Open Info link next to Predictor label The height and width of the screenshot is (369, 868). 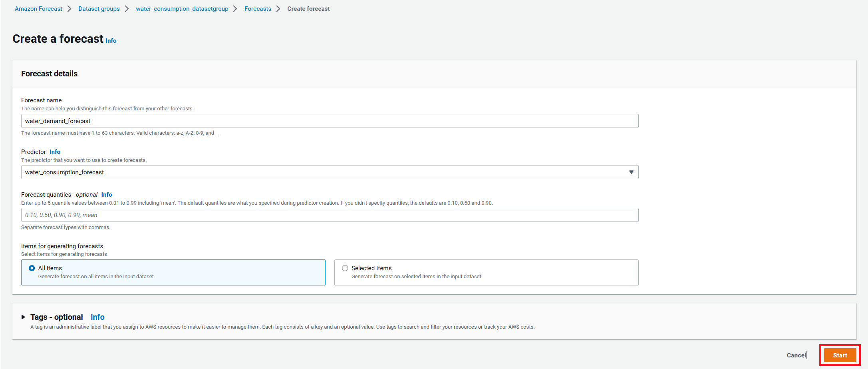coord(55,152)
